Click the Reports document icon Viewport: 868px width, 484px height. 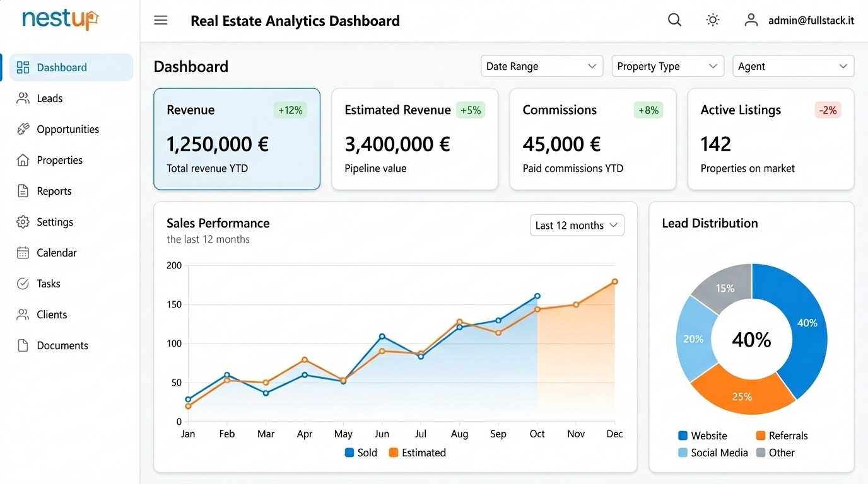(x=23, y=191)
